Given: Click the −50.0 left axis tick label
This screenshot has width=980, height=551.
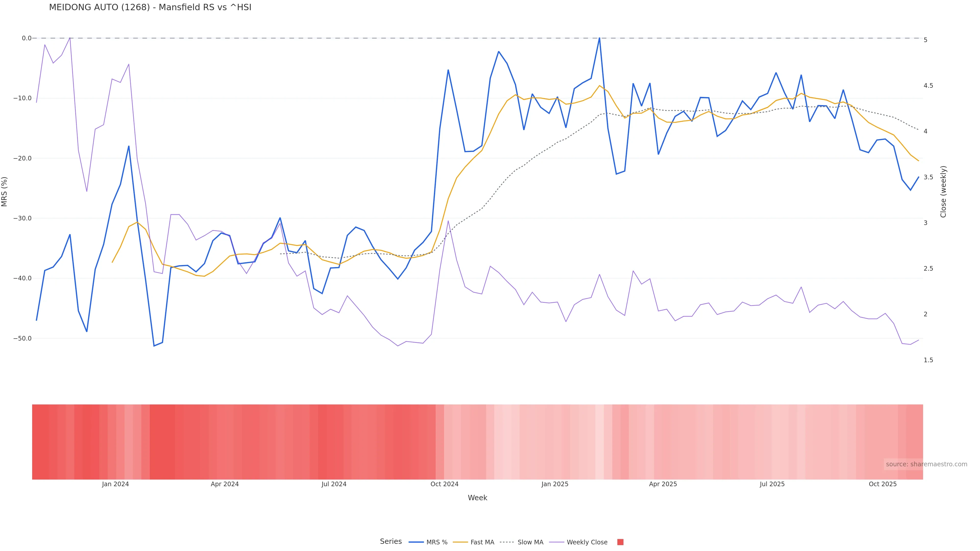Looking at the screenshot, I should 22,339.
